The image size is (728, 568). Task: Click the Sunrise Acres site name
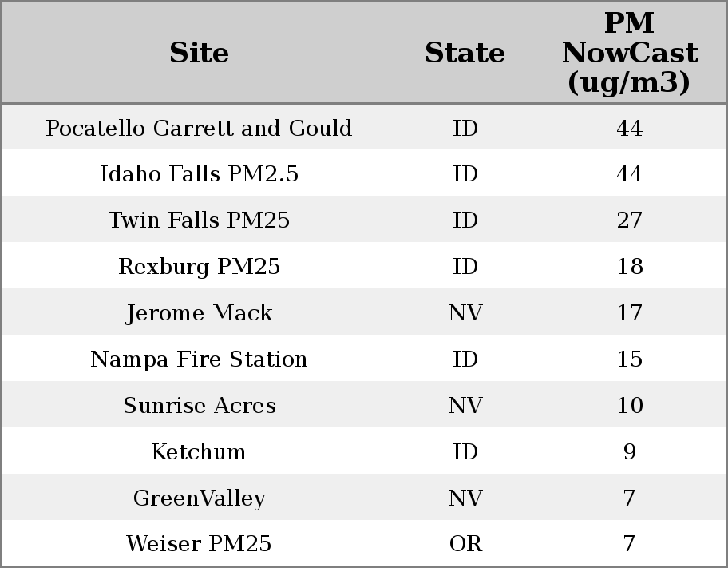(x=199, y=406)
